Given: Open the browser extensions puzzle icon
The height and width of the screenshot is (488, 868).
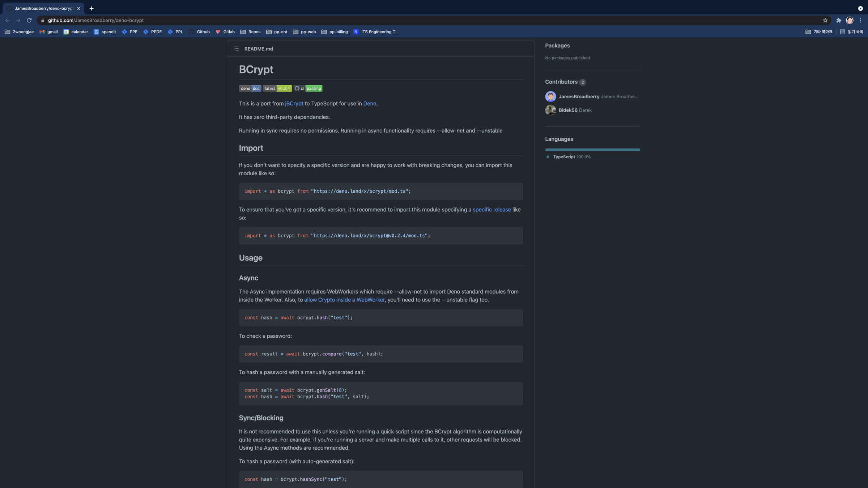Looking at the screenshot, I should click(x=839, y=21).
